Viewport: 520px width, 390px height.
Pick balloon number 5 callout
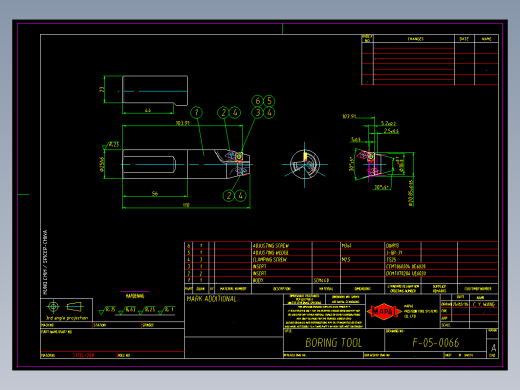point(269,101)
